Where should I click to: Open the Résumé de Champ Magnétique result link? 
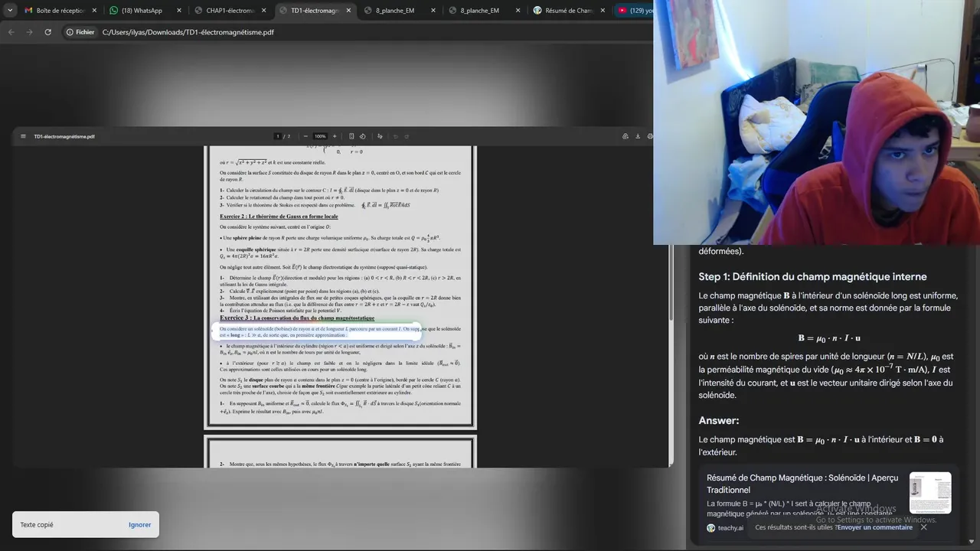(x=802, y=484)
